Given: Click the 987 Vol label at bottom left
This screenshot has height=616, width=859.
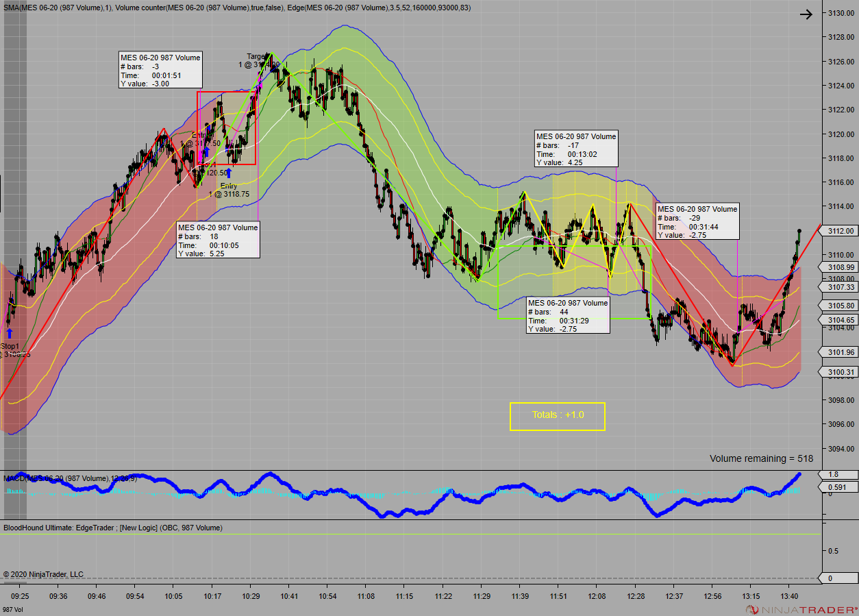Looking at the screenshot, I should click(12, 609).
